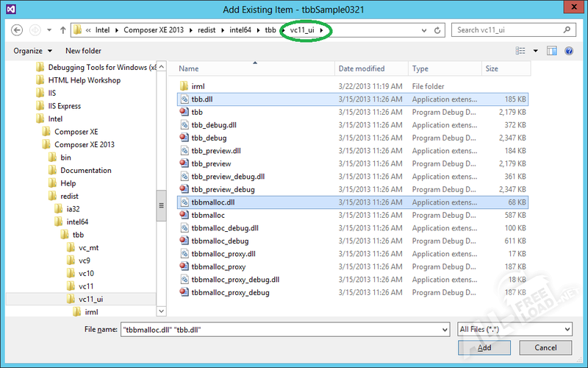Refresh the vc11_ui folder listing

tap(438, 30)
